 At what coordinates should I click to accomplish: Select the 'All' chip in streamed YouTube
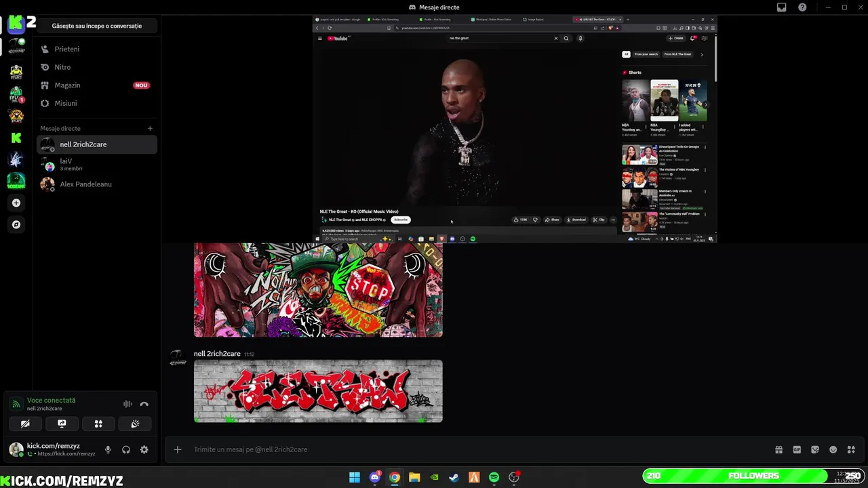point(626,54)
